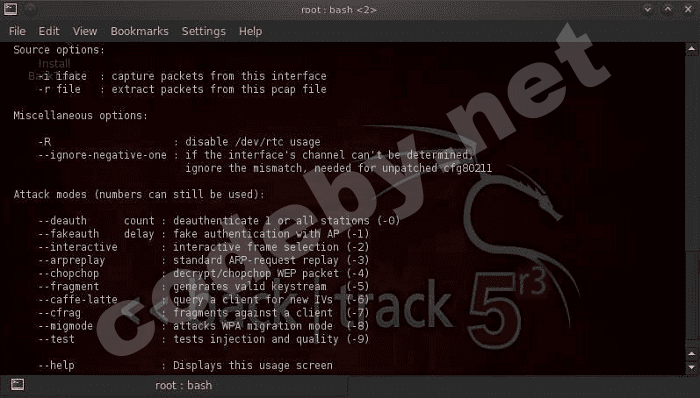Click the '--deauth' option text

pos(62,221)
